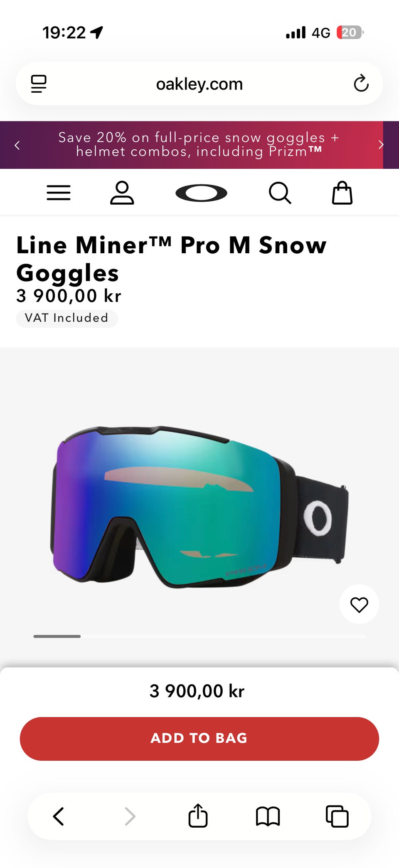Image resolution: width=399 pixels, height=868 pixels.
Task: Reload the page in Safari
Action: (x=361, y=83)
